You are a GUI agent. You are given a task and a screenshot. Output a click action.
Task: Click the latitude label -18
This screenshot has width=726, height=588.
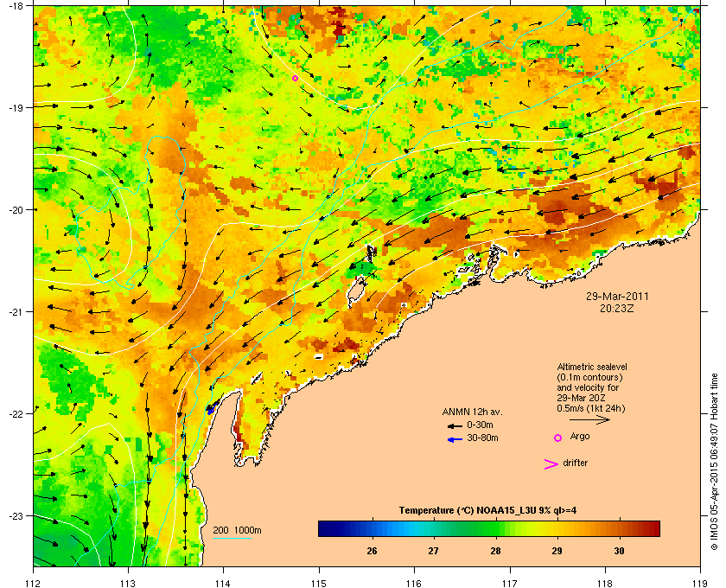click(x=16, y=6)
